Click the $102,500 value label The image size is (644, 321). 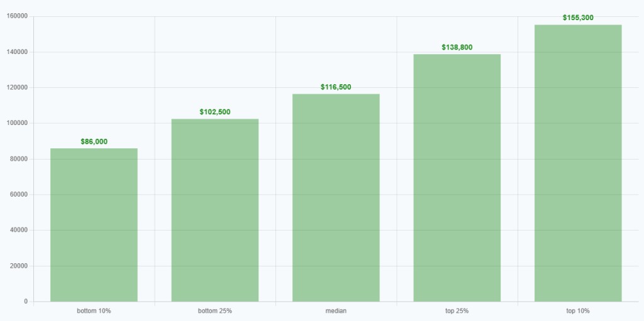click(x=215, y=112)
